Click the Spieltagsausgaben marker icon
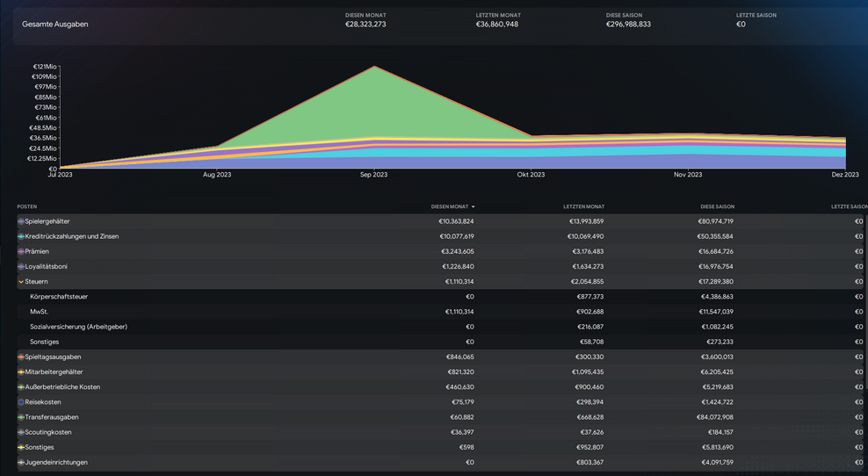The image size is (868, 476). [21, 357]
